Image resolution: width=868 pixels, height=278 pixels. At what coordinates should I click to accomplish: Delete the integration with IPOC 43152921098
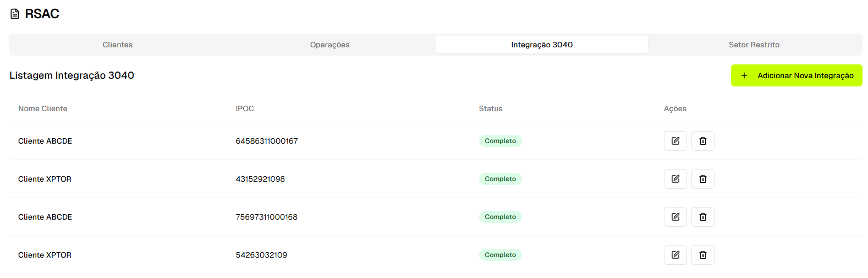[702, 179]
